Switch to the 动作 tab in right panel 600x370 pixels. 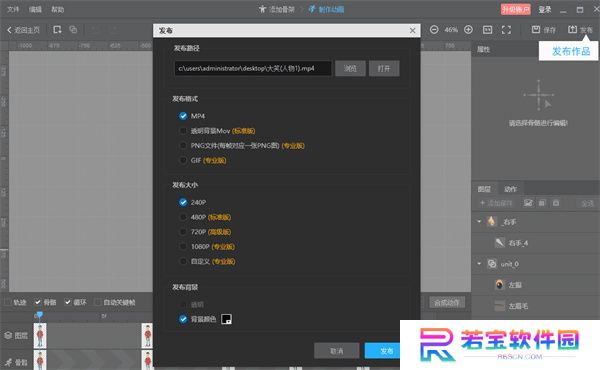pyautogui.click(x=510, y=189)
